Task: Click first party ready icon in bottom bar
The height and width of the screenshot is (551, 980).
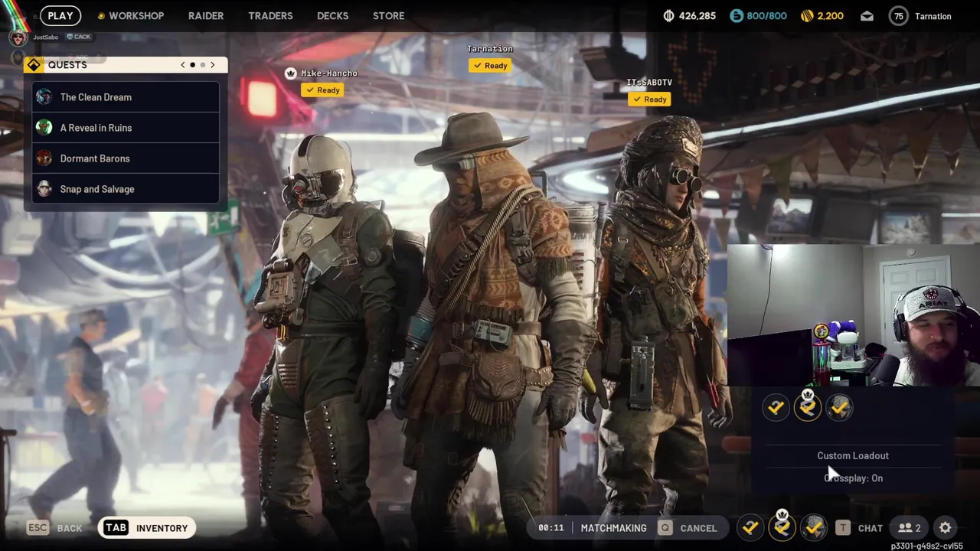Action: [x=750, y=527]
